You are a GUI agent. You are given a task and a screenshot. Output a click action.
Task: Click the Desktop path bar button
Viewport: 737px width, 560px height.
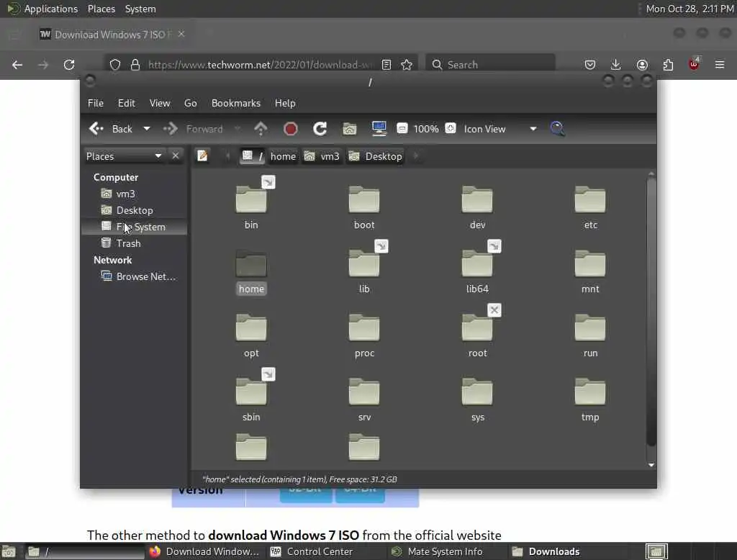pos(376,156)
